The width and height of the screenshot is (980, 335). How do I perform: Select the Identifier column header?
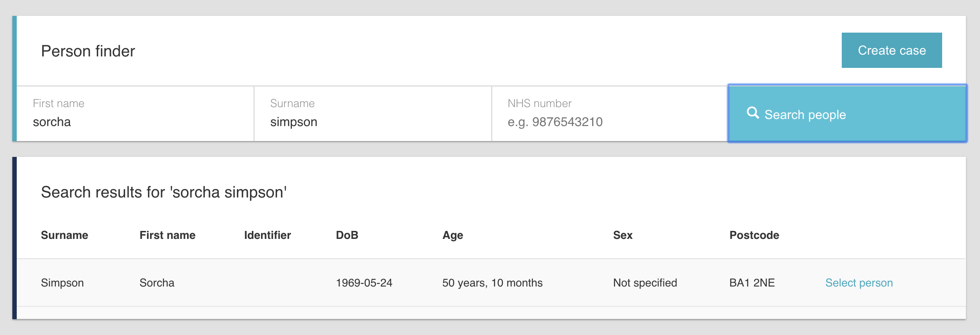267,235
